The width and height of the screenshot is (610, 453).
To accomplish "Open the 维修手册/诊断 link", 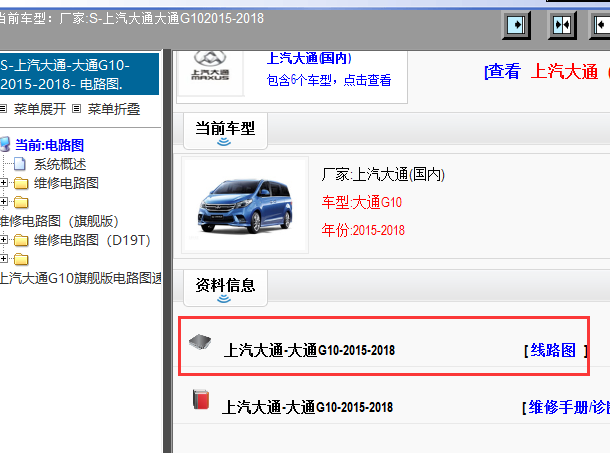I will tap(569, 407).
